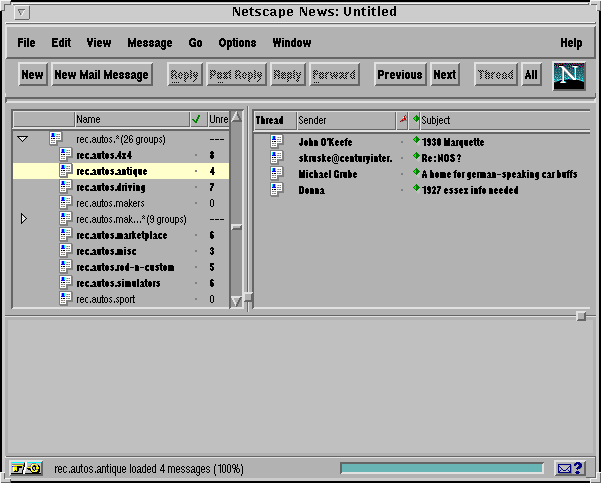Open the window menu button in title bar
601x483 pixels.
[x=22, y=13]
